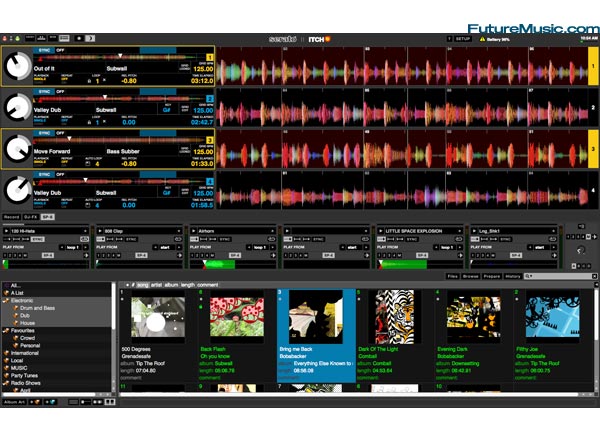
Task: Switch to the SP-6 sampler tab
Action: click(47, 217)
